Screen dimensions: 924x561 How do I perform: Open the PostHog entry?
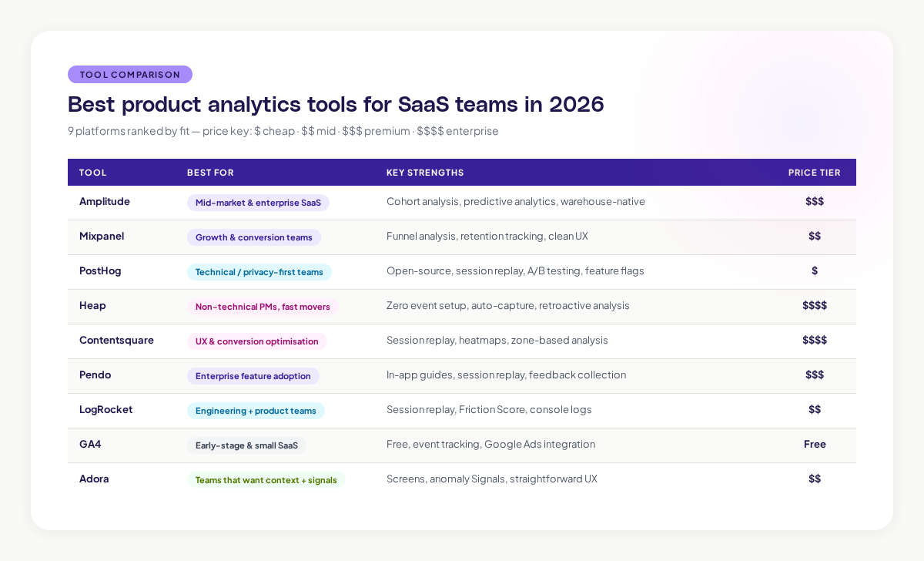(100, 271)
